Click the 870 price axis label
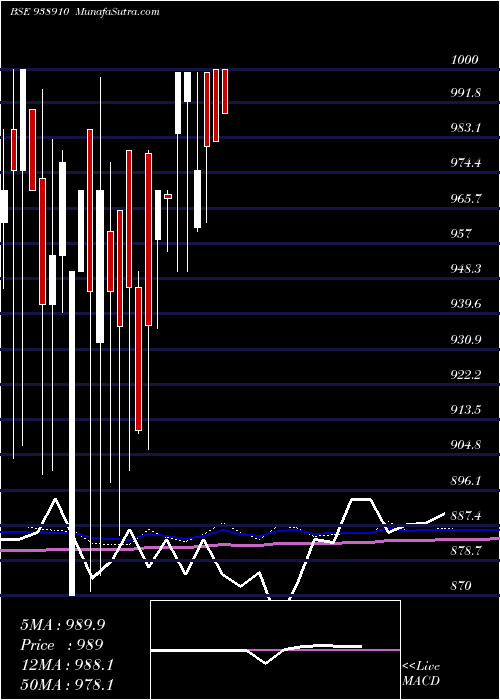The height and width of the screenshot is (700, 500). [461, 586]
